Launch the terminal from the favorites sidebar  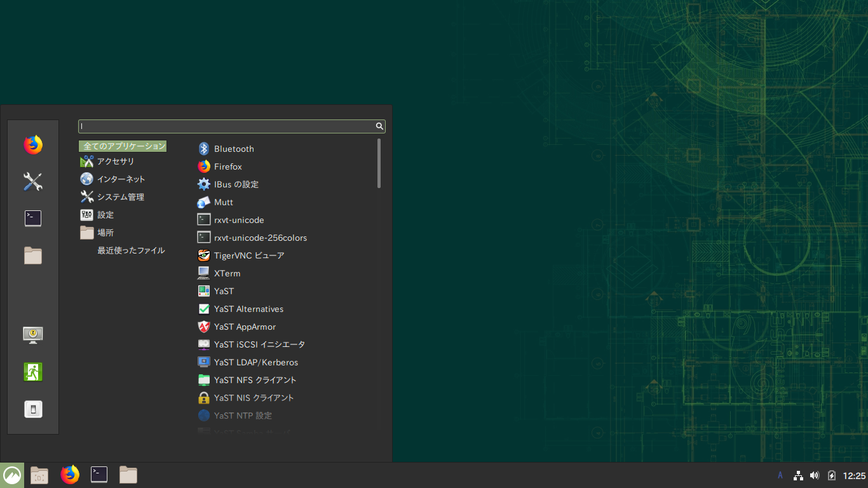pos(33,219)
